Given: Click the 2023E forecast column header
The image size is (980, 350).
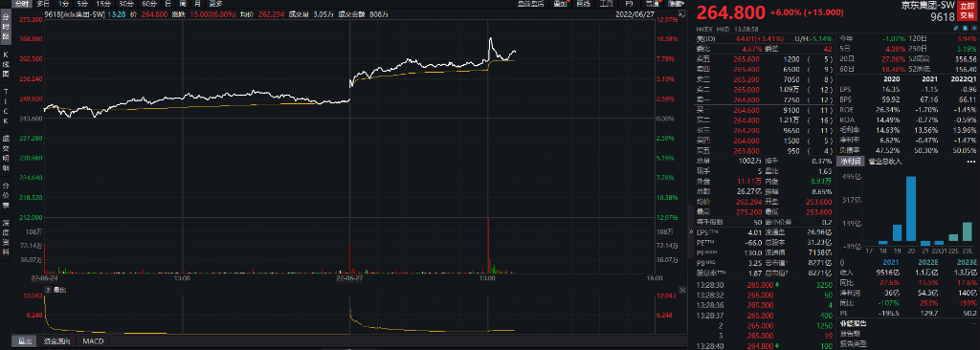Looking at the screenshot, I should coord(967,263).
